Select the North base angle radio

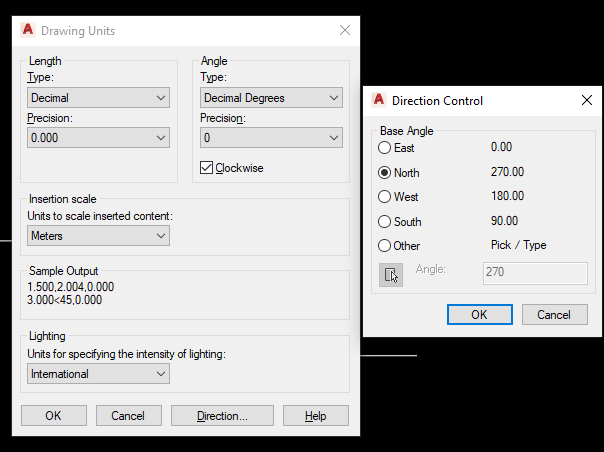384,173
